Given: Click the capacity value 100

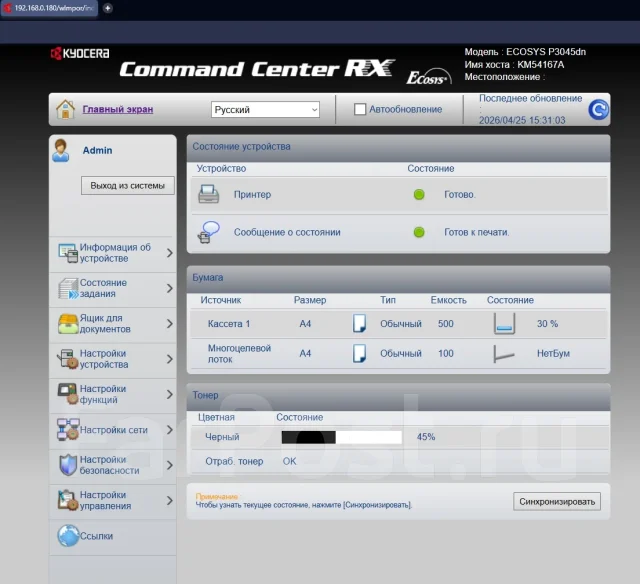Looking at the screenshot, I should pyautogui.click(x=446, y=353).
